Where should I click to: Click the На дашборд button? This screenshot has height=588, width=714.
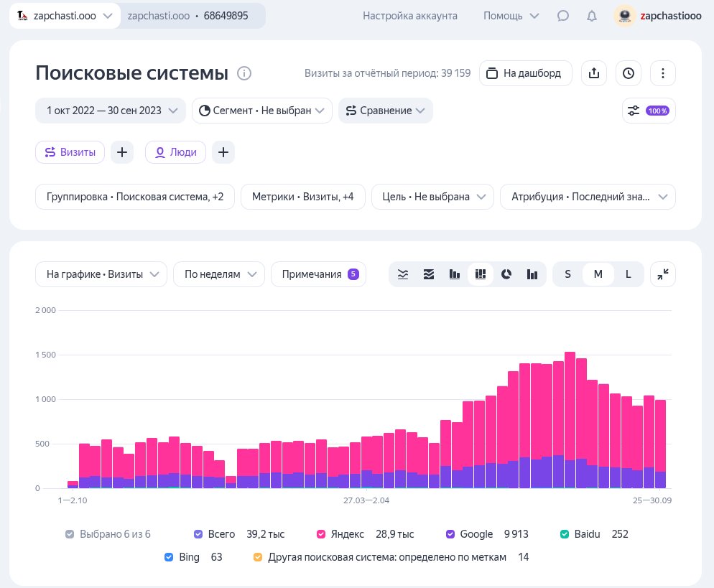pos(524,73)
